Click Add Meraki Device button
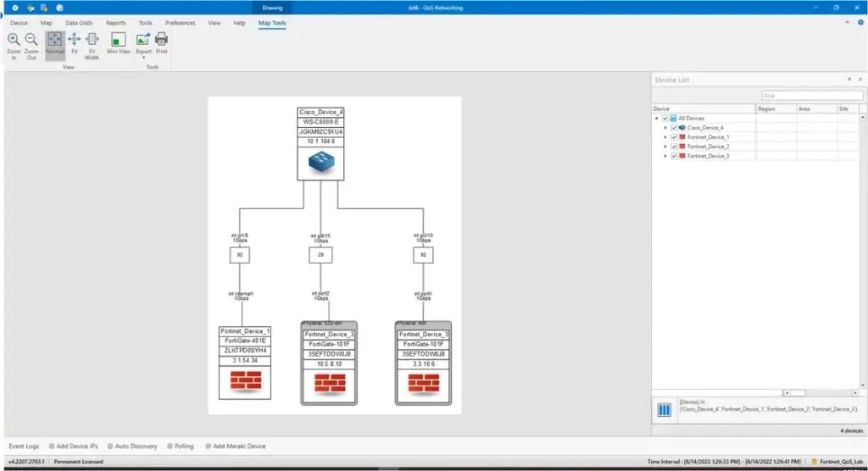Image resolution: width=868 pixels, height=471 pixels. (x=239, y=446)
